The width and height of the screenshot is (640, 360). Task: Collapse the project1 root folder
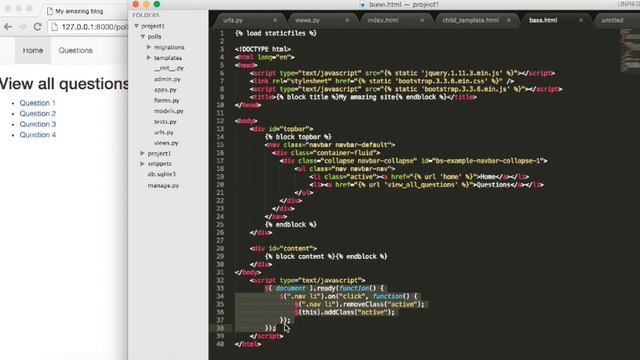[x=136, y=26]
